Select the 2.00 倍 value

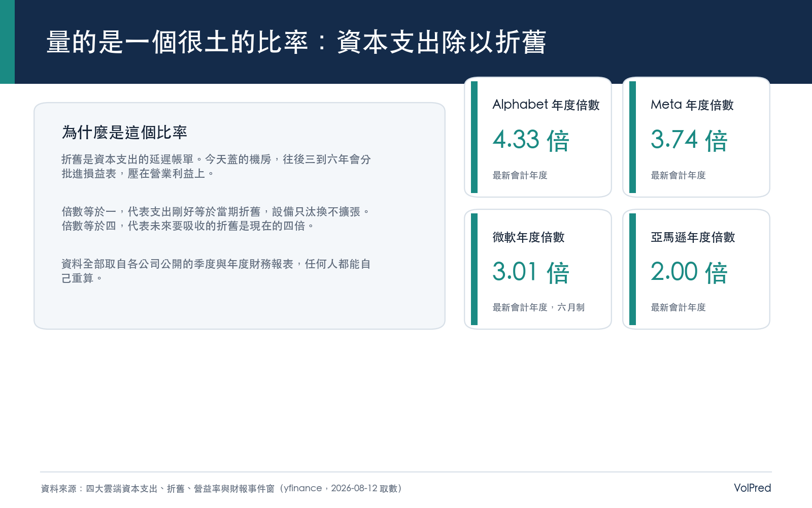click(689, 272)
